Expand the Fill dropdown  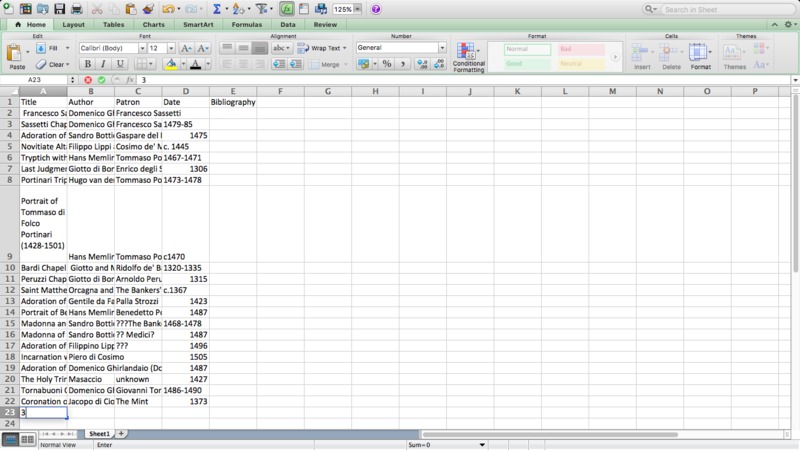coord(67,48)
